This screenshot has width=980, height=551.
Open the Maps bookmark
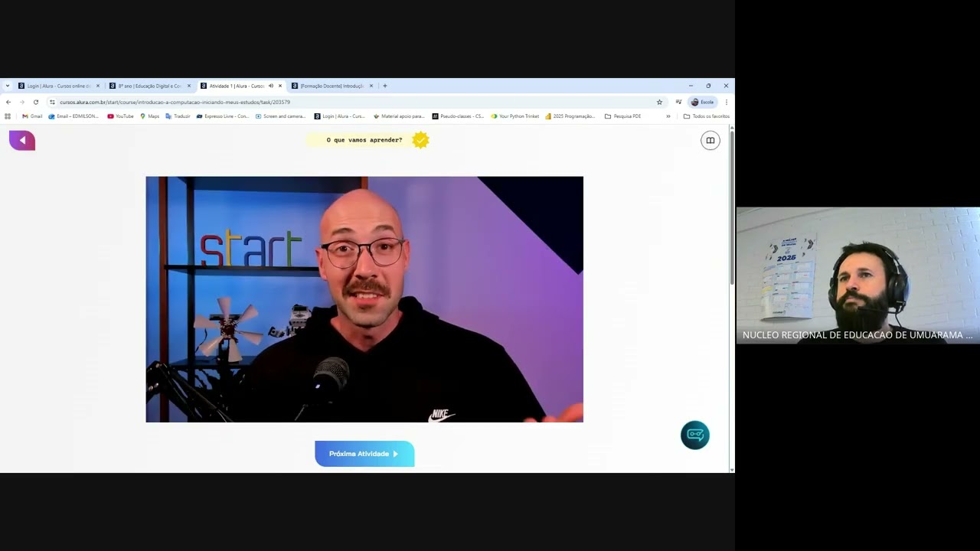pyautogui.click(x=149, y=116)
